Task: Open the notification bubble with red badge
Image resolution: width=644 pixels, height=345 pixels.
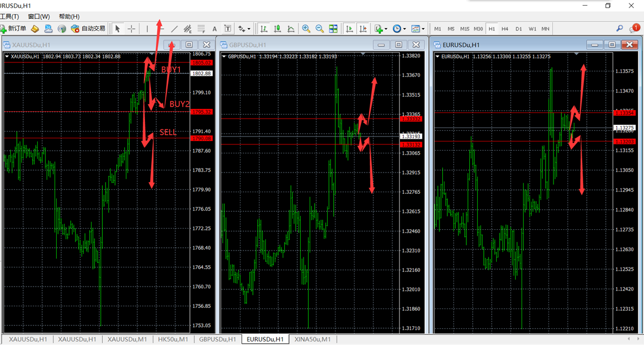Action: click(634, 28)
